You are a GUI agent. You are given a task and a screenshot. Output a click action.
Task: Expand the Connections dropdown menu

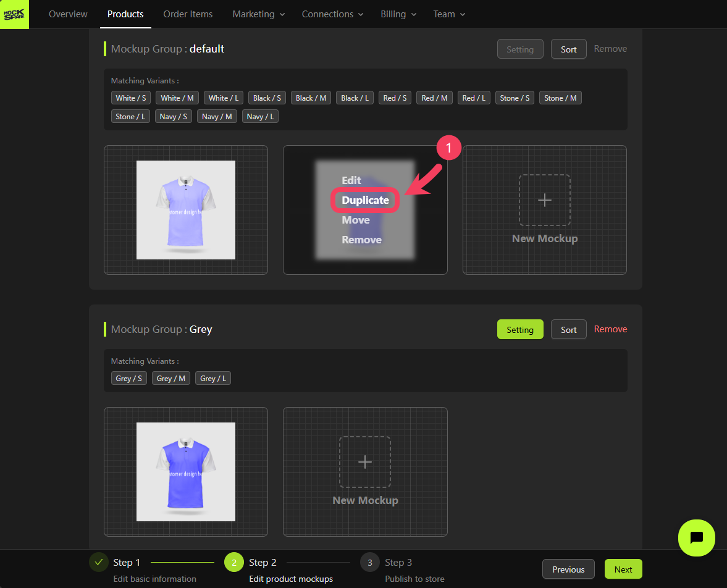coord(332,14)
